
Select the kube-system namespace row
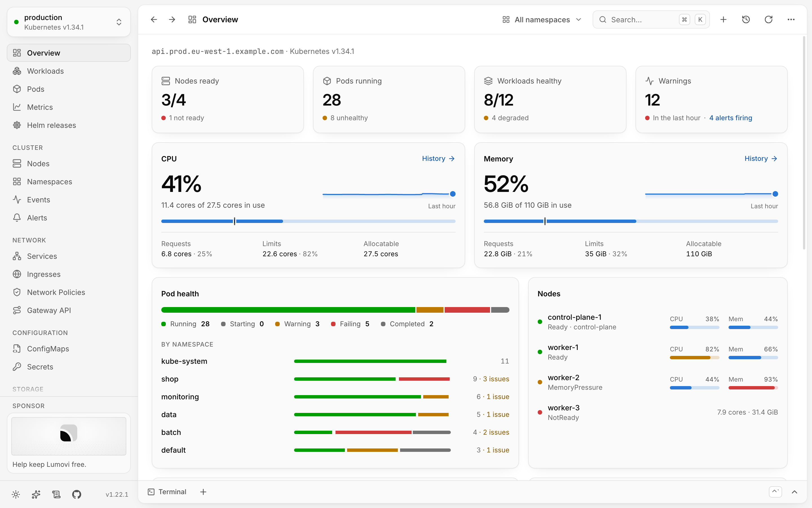[x=335, y=361]
